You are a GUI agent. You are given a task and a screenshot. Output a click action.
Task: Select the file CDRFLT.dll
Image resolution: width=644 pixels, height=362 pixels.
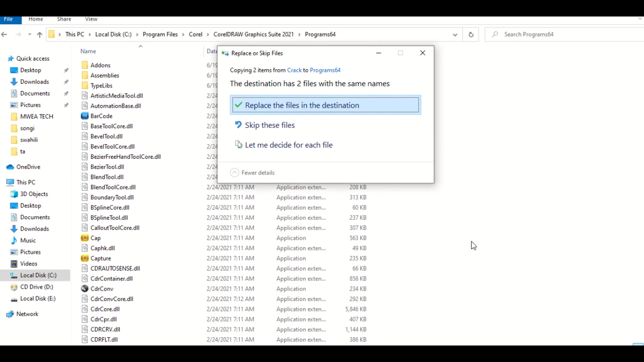tap(104, 339)
